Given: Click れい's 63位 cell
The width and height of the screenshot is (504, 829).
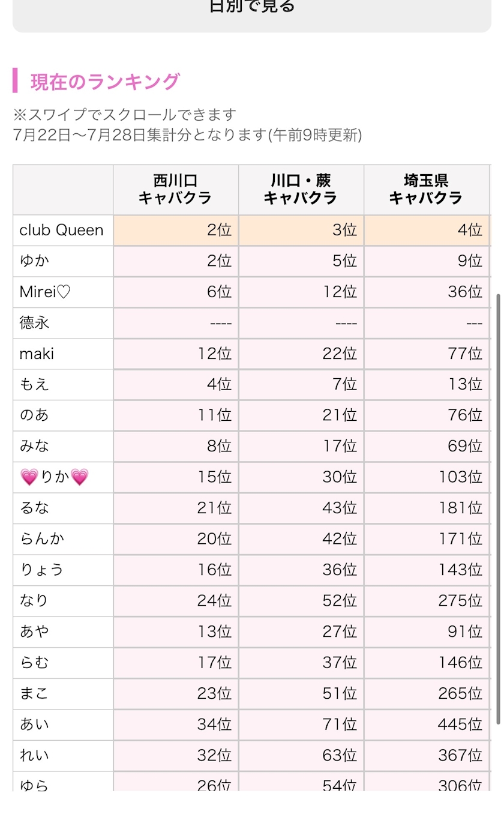Looking at the screenshot, I should 301,756.
